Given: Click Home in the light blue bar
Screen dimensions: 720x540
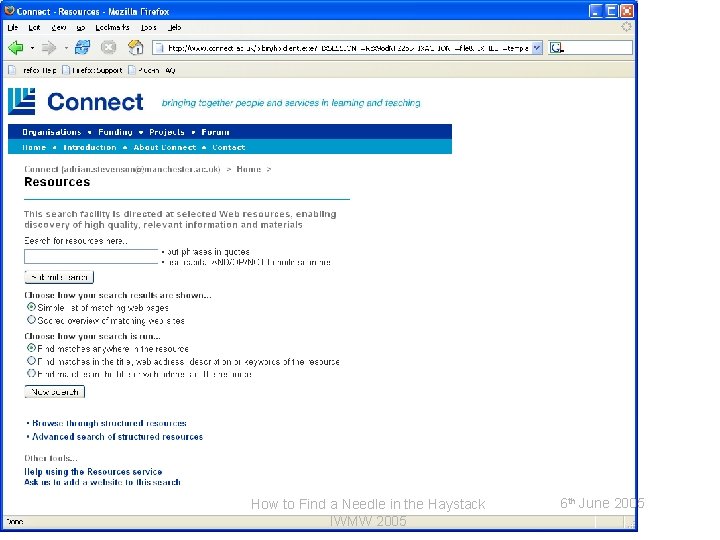Looking at the screenshot, I should coord(34,147).
